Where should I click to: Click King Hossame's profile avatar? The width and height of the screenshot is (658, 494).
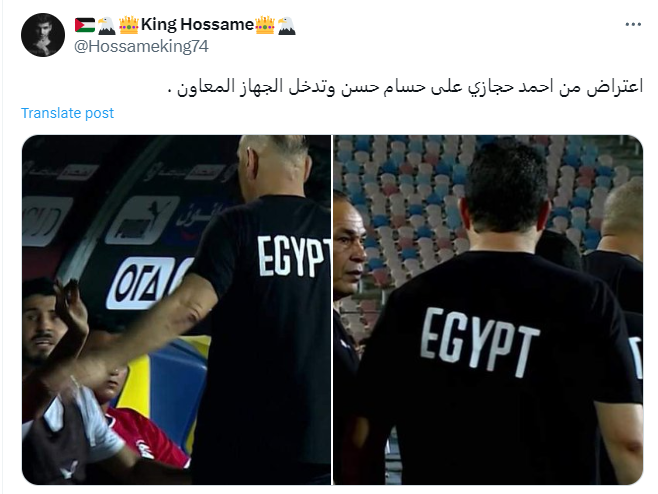tap(43, 35)
